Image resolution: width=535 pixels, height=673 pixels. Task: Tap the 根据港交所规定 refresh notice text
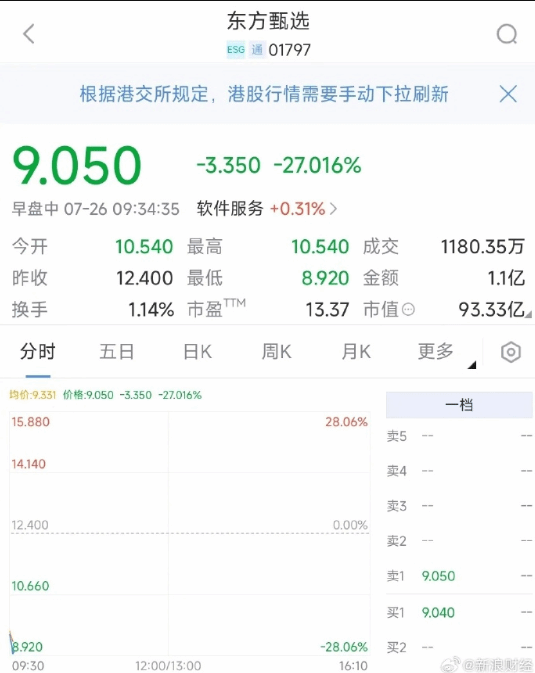click(x=264, y=94)
